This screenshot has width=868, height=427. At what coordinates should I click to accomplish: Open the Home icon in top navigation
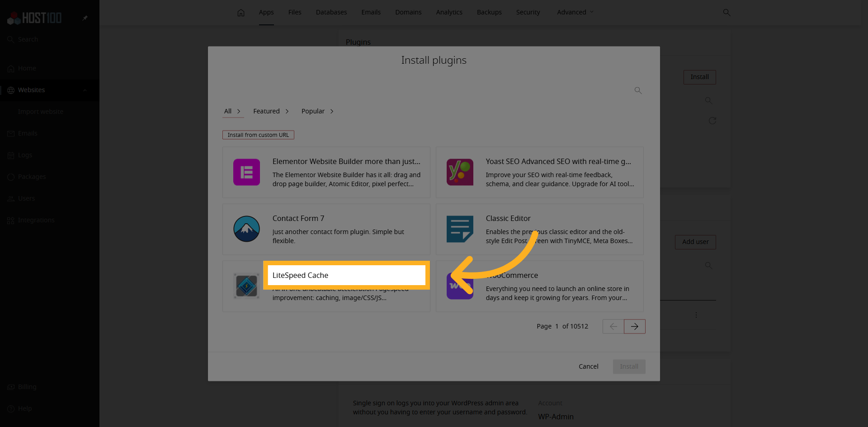click(x=241, y=13)
